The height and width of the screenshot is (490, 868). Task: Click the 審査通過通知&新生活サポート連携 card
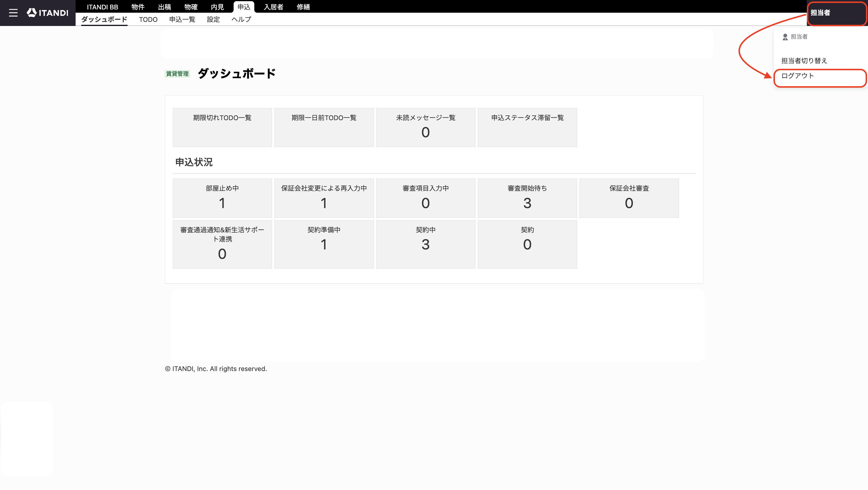coord(222,244)
